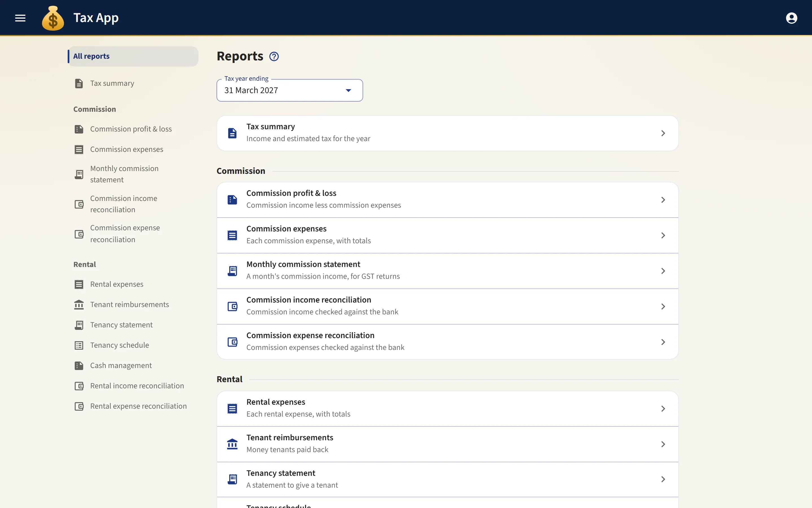
Task: Click sidebar Tenancy statement icon
Action: 79,325
